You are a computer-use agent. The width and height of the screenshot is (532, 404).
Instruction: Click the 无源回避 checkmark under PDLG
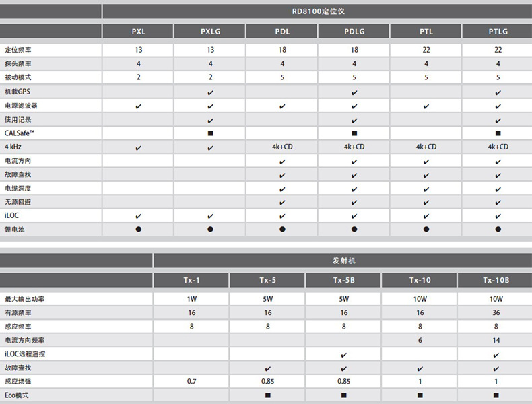click(x=354, y=202)
